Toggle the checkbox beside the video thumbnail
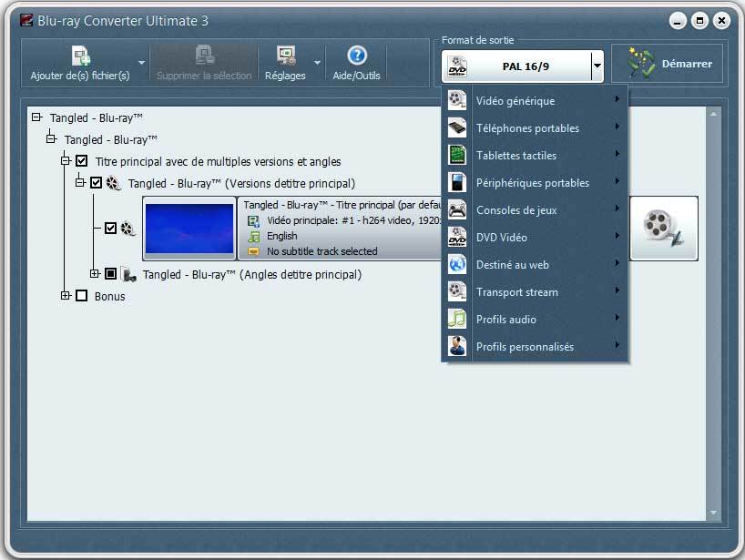The height and width of the screenshot is (560, 745). point(111,228)
